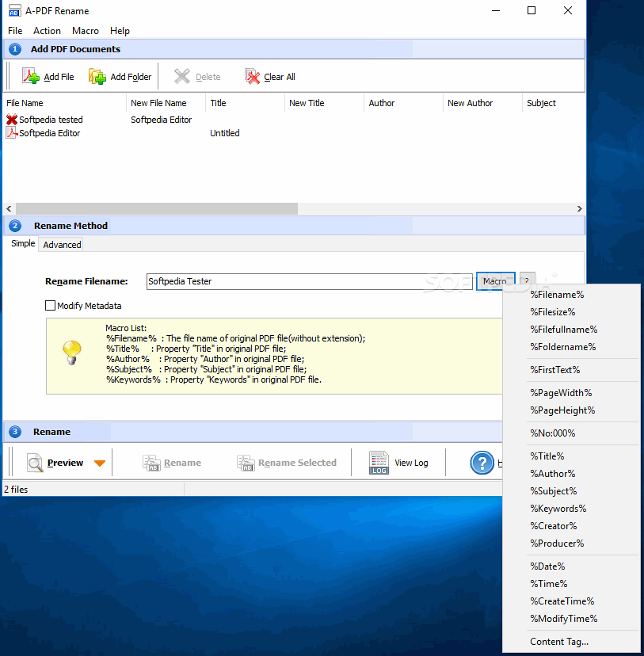Click the Author column header

(x=403, y=103)
